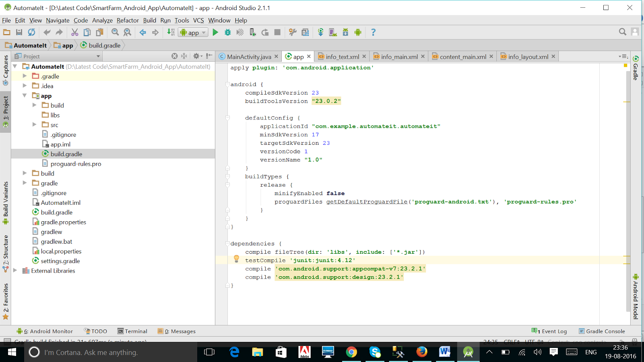Redo action using the toolbar arrow
Viewport: 644px width, 362px height.
tap(59, 32)
